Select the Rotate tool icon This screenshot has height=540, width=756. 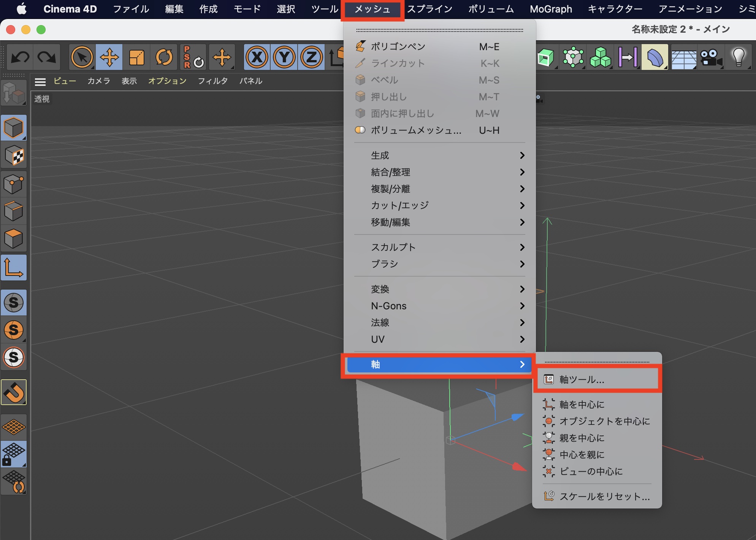[164, 57]
